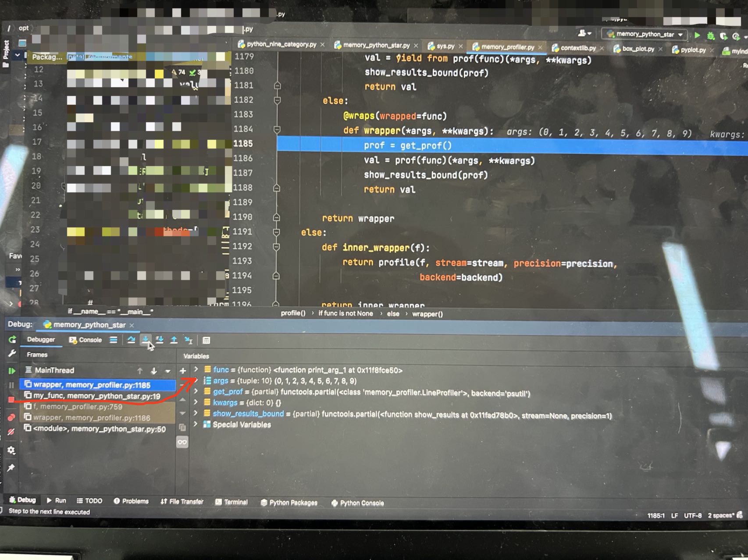Stop the debug session red square
748x560 pixels.
tap(11, 400)
